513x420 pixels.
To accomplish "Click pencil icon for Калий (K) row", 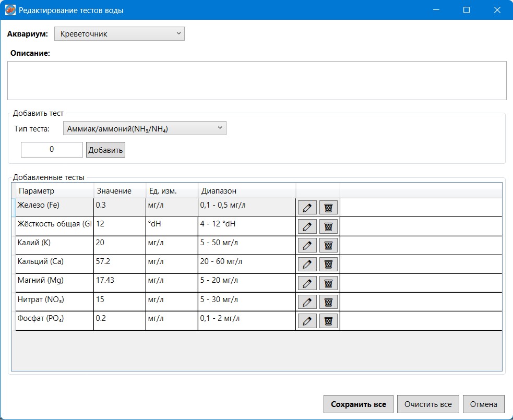I will pyautogui.click(x=307, y=245).
